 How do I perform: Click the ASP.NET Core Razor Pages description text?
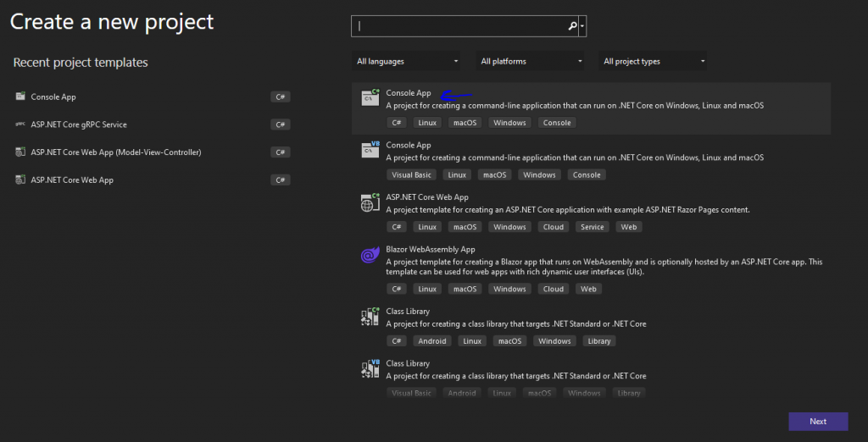click(x=567, y=210)
